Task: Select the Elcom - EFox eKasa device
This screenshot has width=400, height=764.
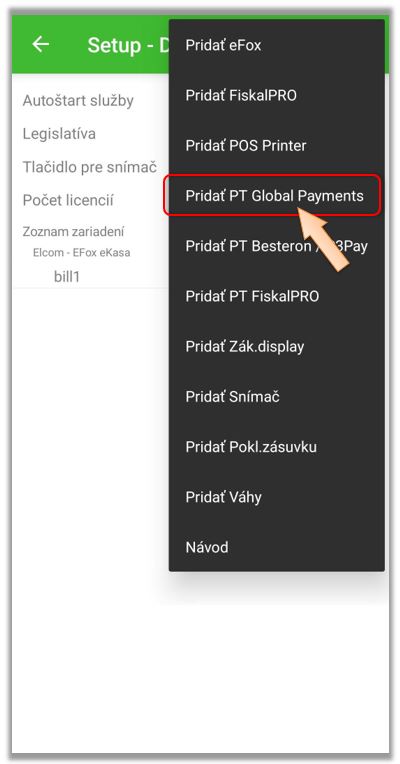Action: pyautogui.click(x=81, y=253)
